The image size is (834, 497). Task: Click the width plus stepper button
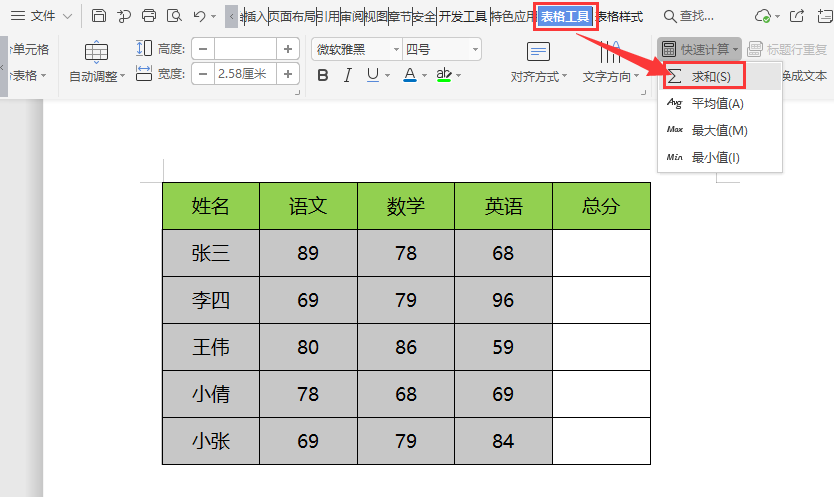(288, 72)
